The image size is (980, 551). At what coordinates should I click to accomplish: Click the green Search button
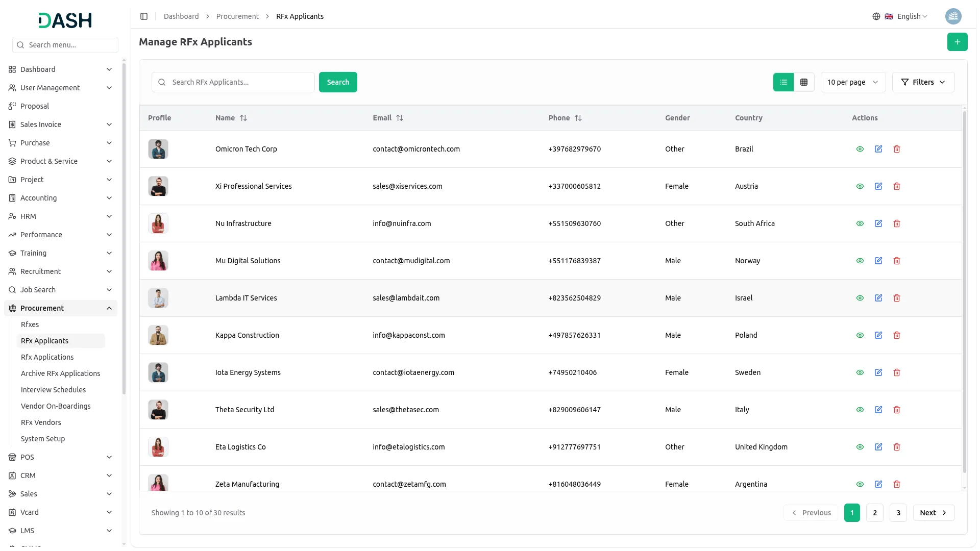point(338,82)
